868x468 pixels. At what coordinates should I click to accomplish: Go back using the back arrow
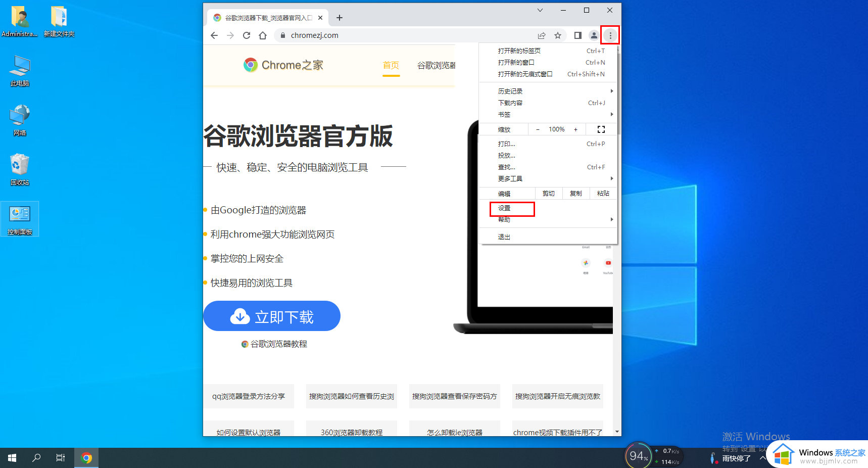[x=214, y=35]
